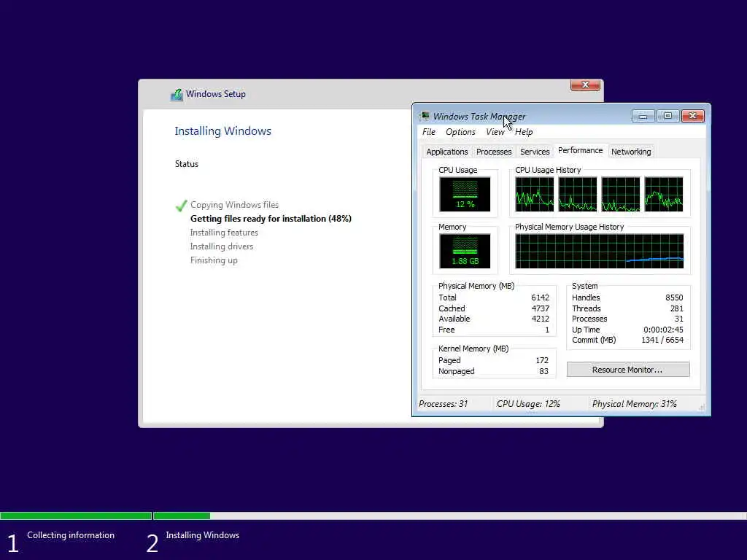Image resolution: width=747 pixels, height=560 pixels.
Task: Click the second CPU Usage History graph
Action: 578,194
